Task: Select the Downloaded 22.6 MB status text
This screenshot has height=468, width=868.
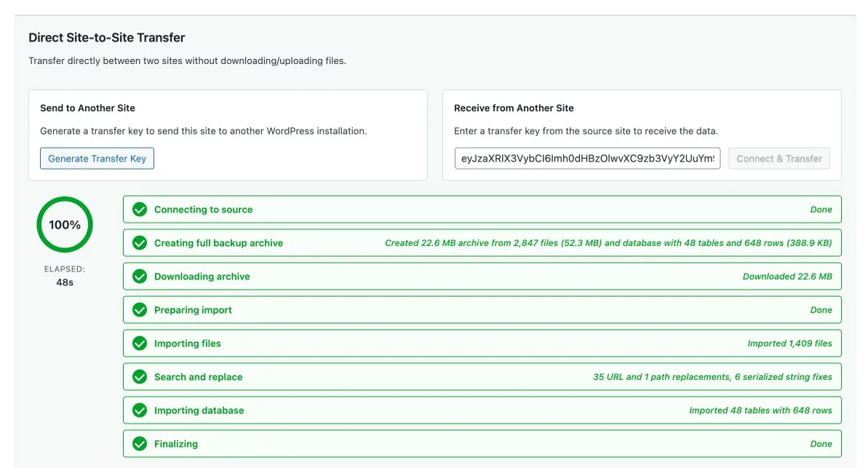Action: point(787,277)
